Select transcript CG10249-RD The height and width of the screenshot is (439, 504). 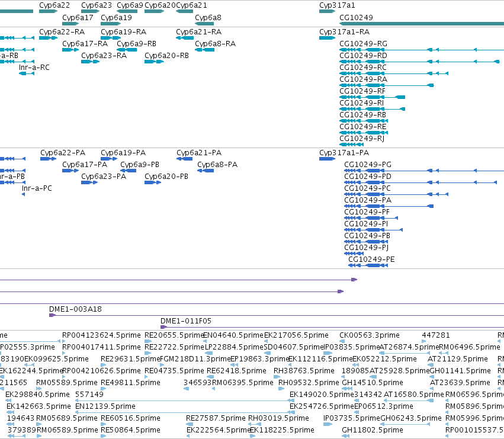coord(419,62)
